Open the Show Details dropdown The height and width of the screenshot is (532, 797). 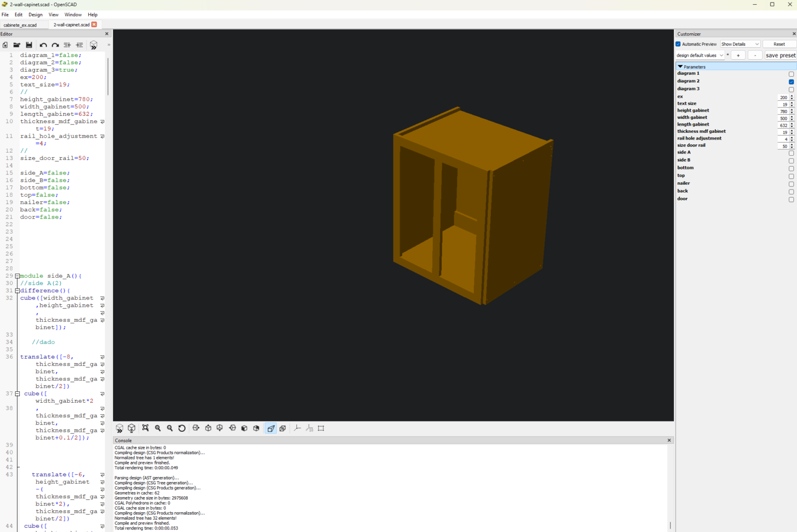pos(740,44)
